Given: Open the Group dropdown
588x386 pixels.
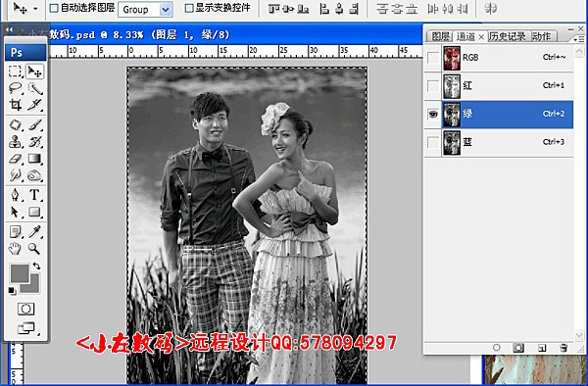Looking at the screenshot, I should (166, 10).
